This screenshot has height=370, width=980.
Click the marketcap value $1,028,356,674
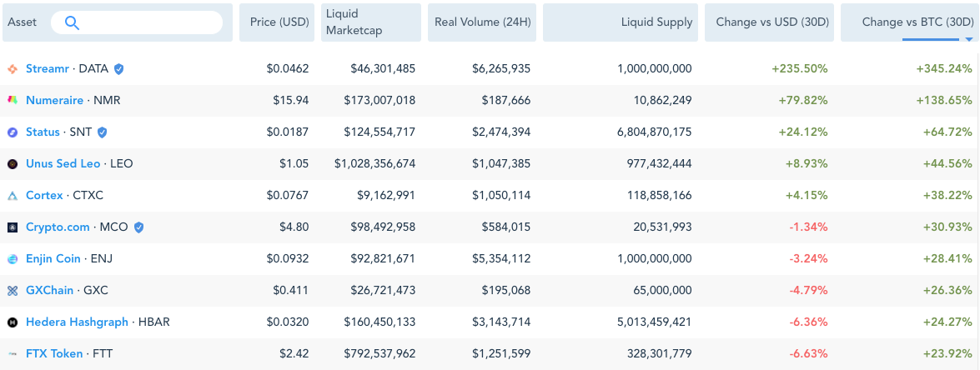point(374,164)
